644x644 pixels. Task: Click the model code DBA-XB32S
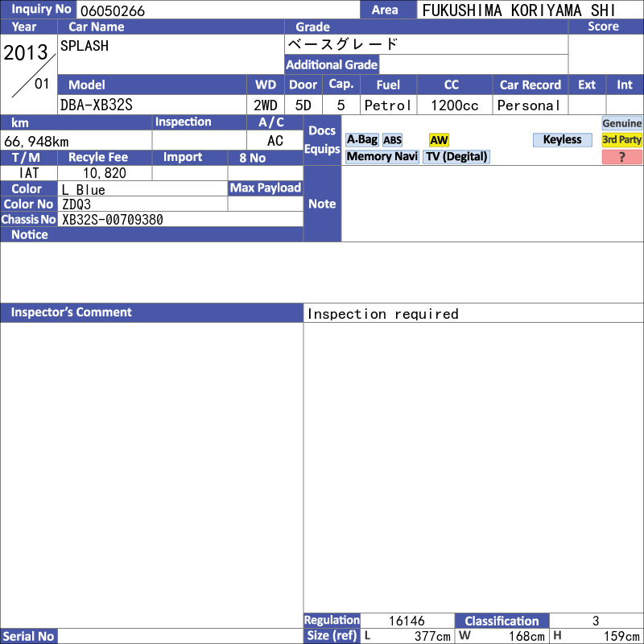point(97,105)
